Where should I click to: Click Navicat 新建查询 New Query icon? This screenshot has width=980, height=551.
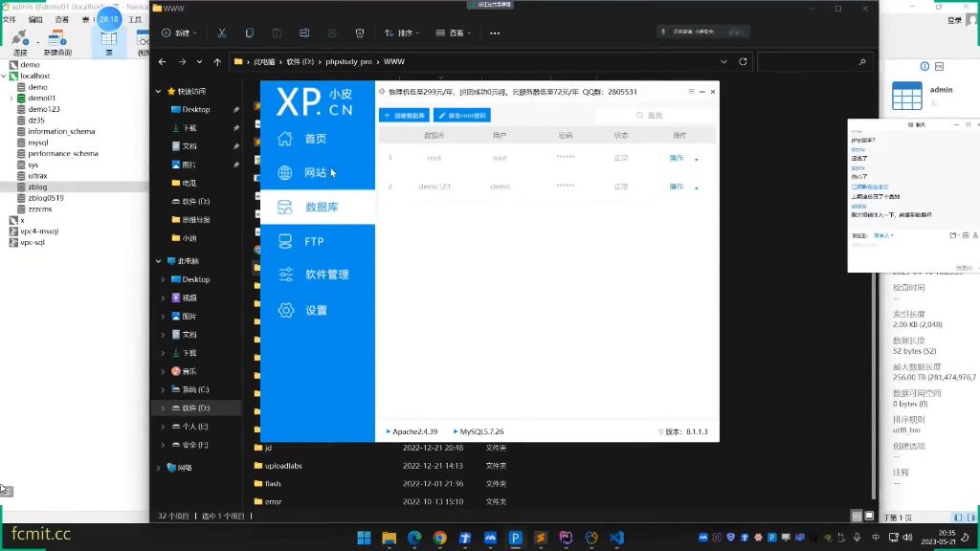(56, 42)
